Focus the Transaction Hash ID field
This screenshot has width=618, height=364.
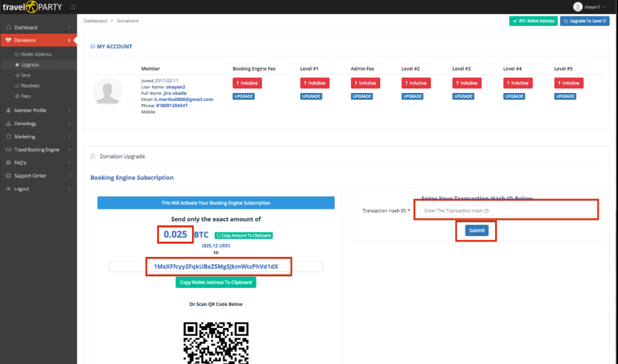pos(508,211)
